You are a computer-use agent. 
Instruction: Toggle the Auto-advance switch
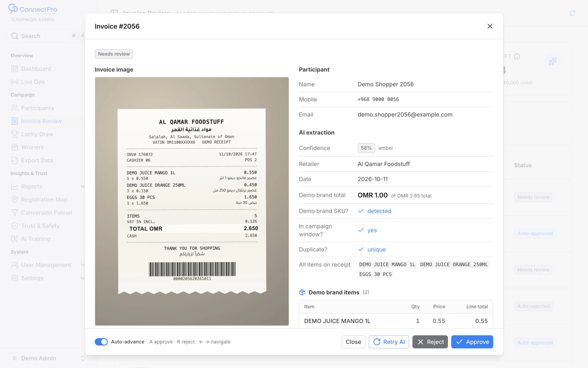tap(101, 342)
